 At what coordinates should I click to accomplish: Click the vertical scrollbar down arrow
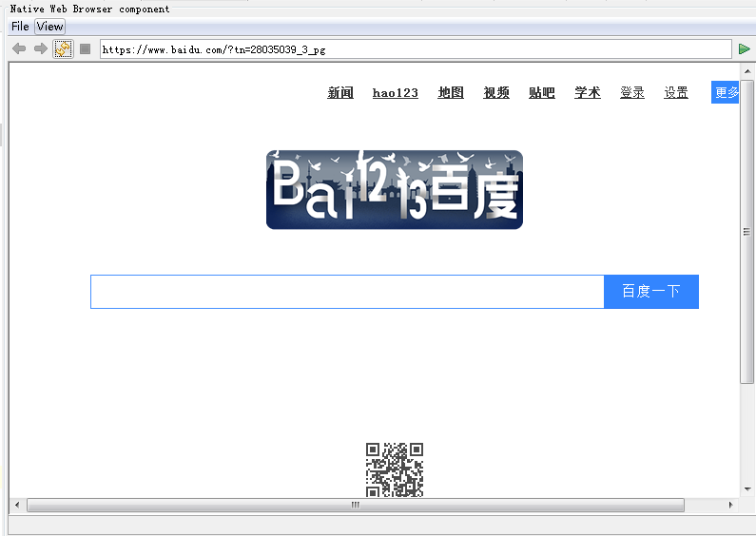(x=747, y=489)
